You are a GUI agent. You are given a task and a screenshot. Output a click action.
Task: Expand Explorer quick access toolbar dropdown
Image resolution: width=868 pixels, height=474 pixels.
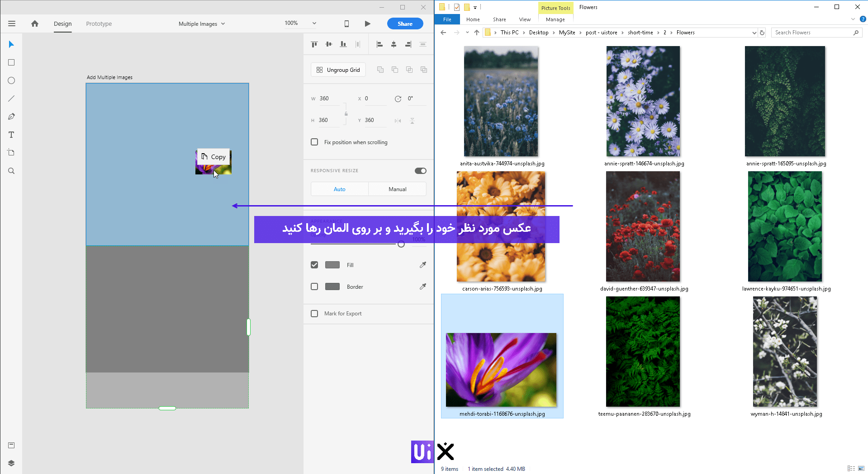pyautogui.click(x=475, y=7)
